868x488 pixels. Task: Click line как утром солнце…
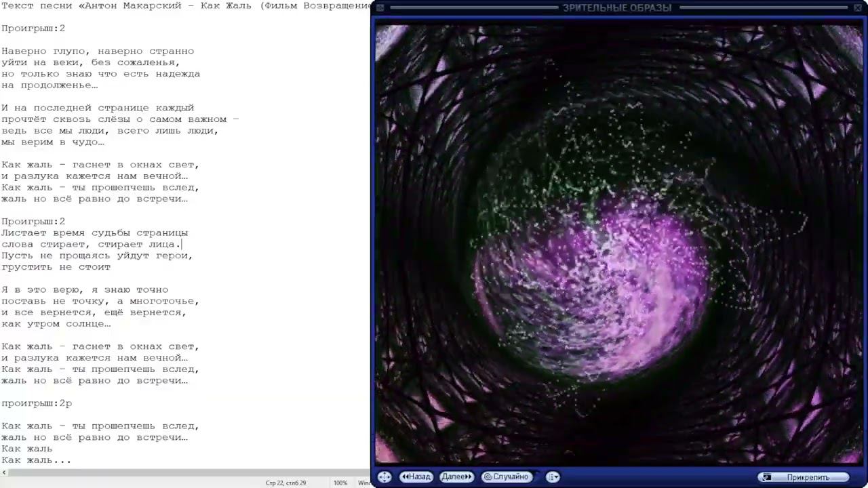(x=56, y=324)
